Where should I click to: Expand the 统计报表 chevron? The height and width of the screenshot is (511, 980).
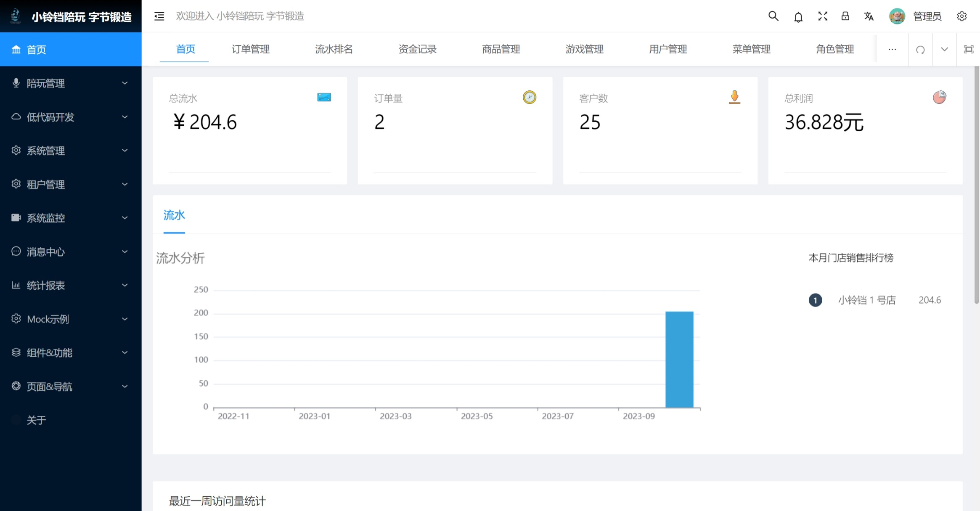[x=124, y=285]
